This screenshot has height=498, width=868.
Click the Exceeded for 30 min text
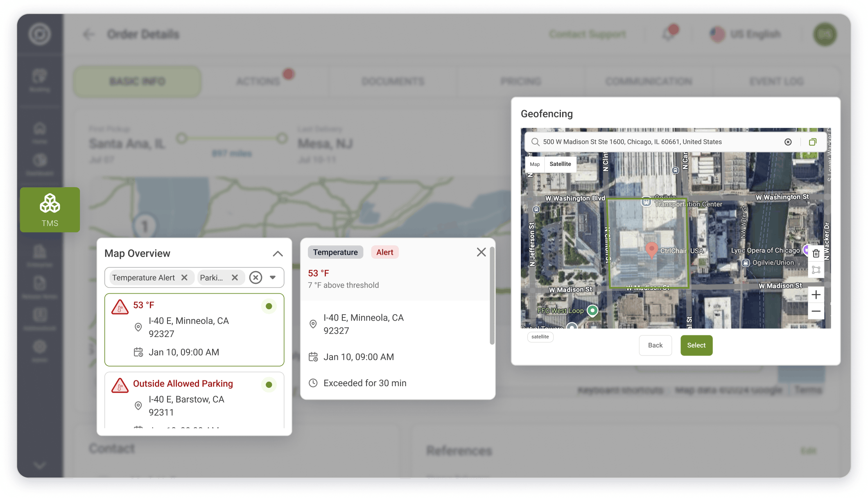pos(365,383)
